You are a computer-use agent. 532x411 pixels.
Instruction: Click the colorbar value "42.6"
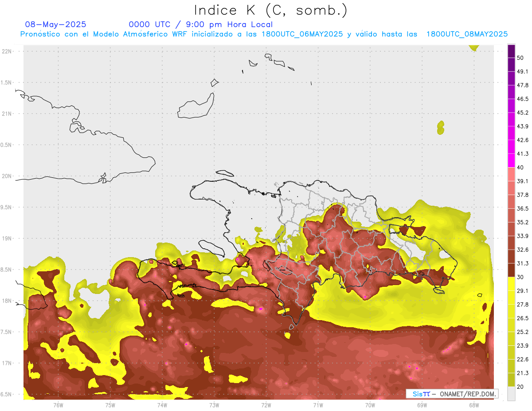tap(522, 140)
